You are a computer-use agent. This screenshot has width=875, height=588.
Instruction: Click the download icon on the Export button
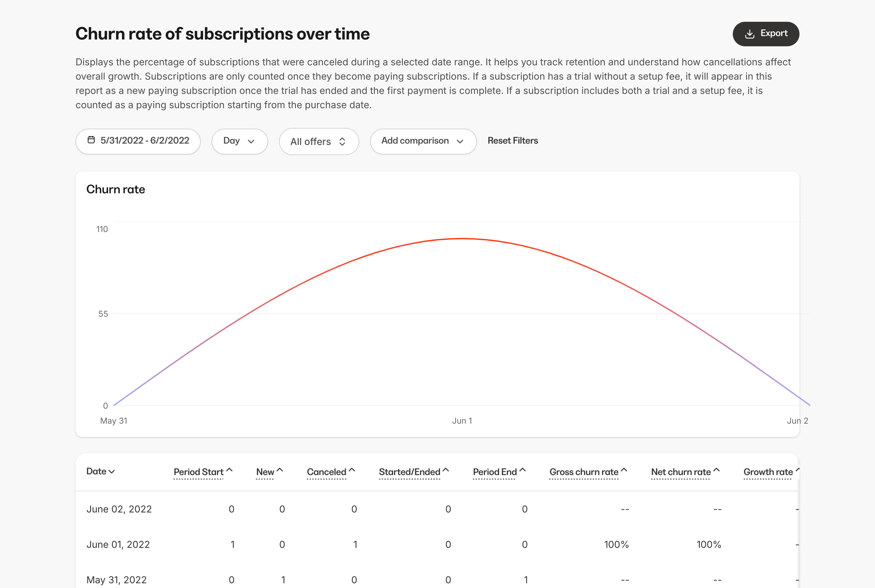click(x=750, y=34)
